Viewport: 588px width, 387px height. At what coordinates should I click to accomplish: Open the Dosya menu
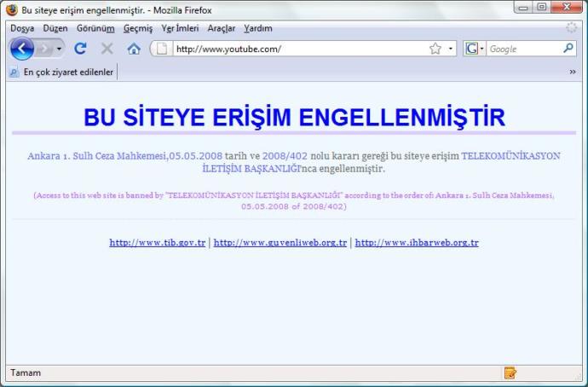click(22, 28)
